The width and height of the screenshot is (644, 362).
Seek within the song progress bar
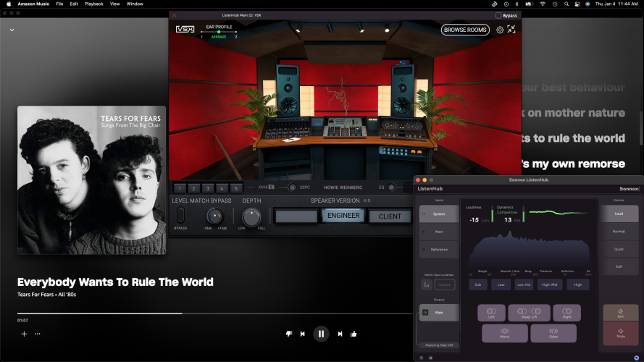[x=215, y=313]
